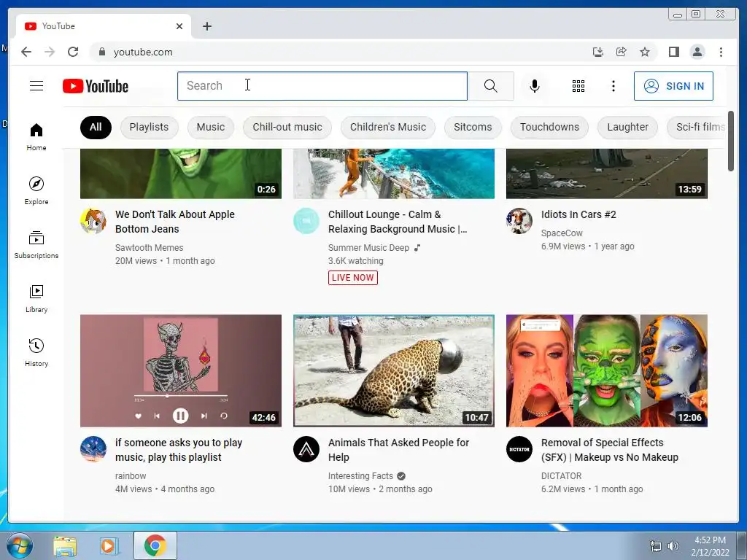Open the skeleton playlist thumbnail 42:46

tap(181, 370)
